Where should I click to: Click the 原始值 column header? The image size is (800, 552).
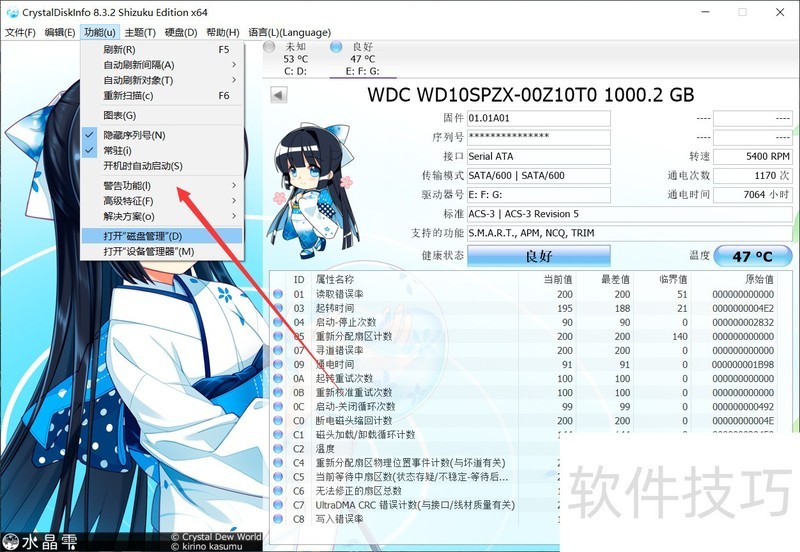759,279
